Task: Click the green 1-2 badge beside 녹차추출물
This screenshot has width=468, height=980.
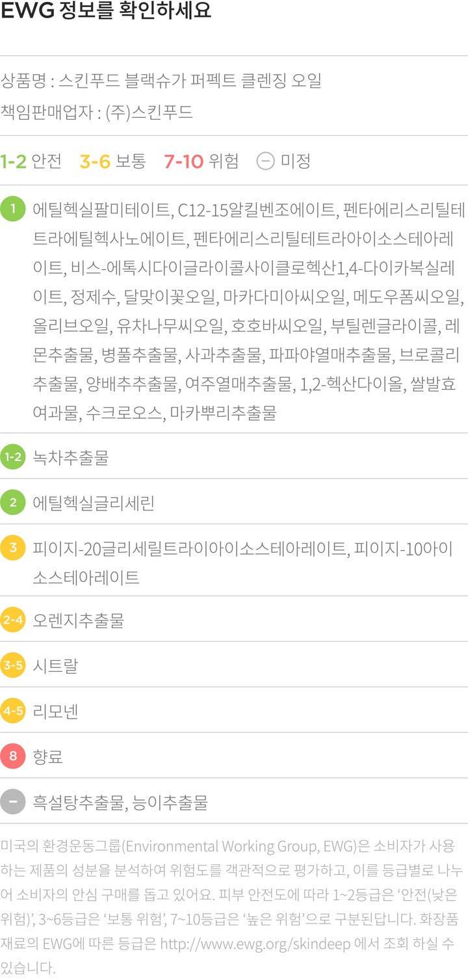Action: click(x=13, y=457)
